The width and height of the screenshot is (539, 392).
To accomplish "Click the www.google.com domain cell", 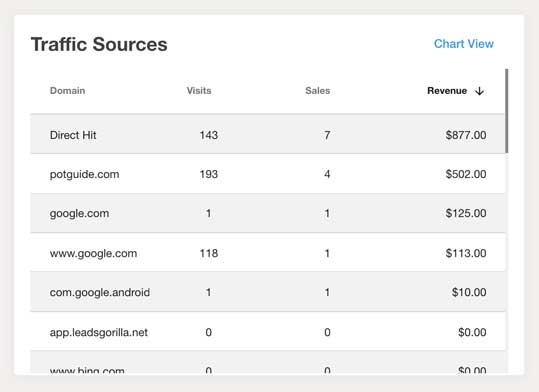I will (93, 253).
